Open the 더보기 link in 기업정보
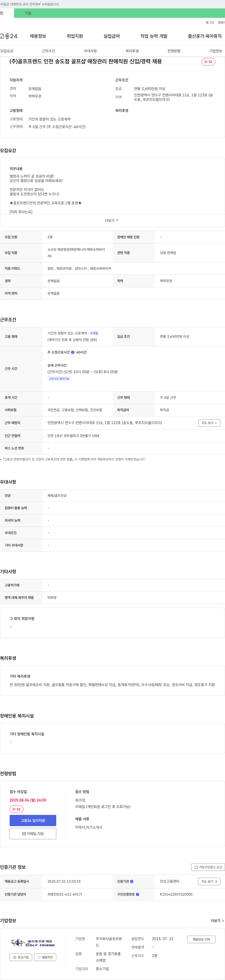The image size is (225, 980). coord(217,921)
